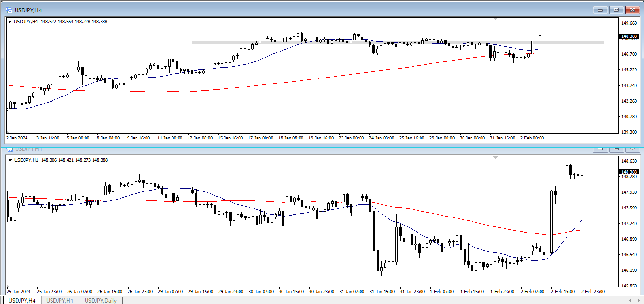
Task: Expand the H1 chart's top-left triangle menu
Action: click(10, 160)
